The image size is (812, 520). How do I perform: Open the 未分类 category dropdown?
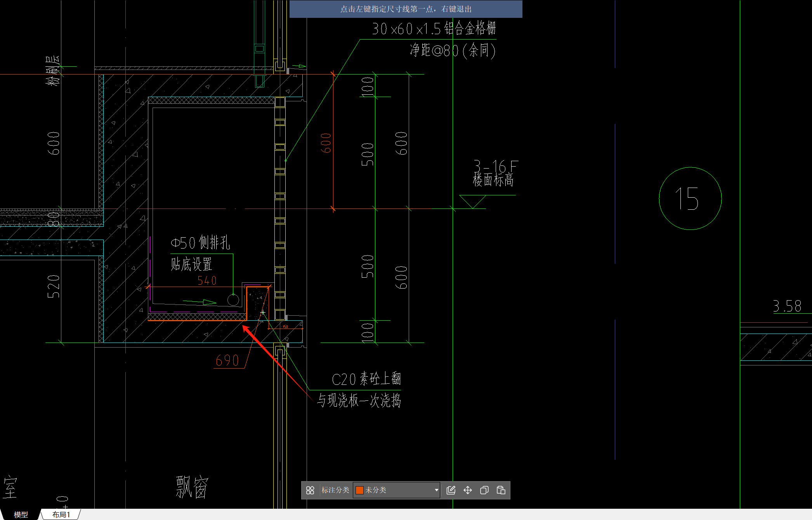(x=396, y=490)
